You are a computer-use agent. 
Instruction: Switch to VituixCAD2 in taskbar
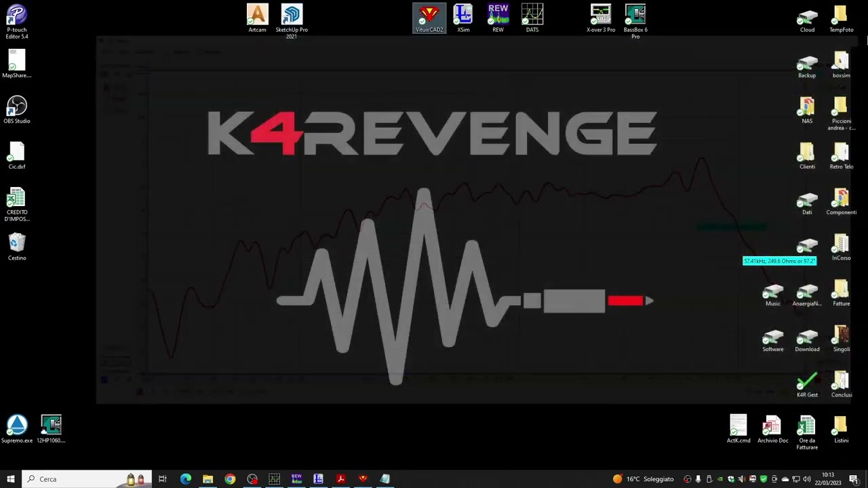(363, 479)
